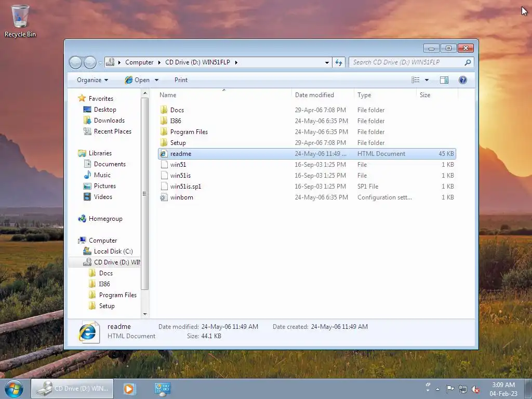
Task: Expand arrow after CD Drive breadcrumb
Action: (x=236, y=62)
